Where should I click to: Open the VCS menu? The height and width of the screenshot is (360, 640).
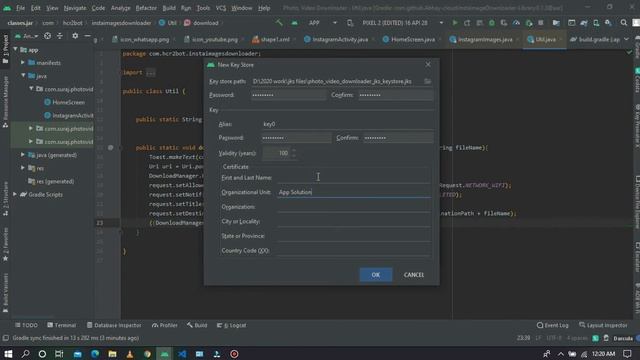(x=221, y=8)
